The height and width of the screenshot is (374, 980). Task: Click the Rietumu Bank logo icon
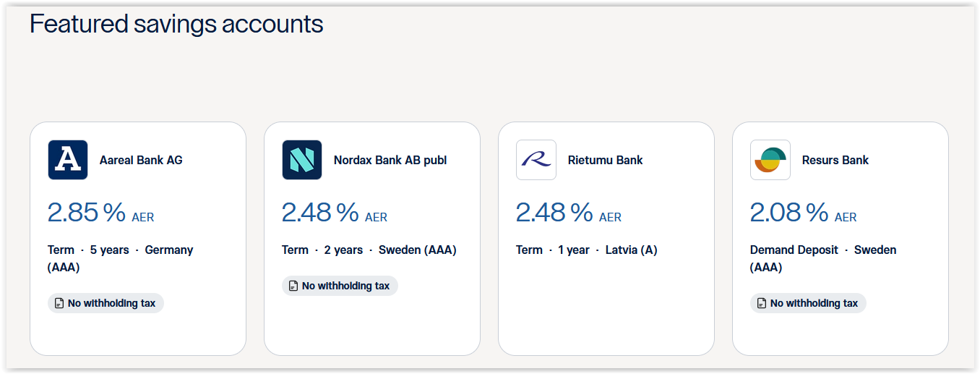click(x=536, y=160)
